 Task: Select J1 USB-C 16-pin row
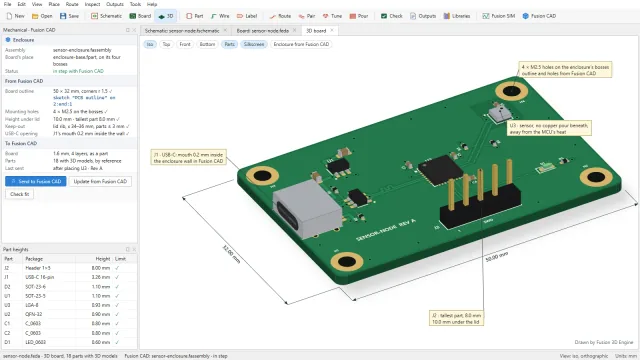(x=69, y=277)
